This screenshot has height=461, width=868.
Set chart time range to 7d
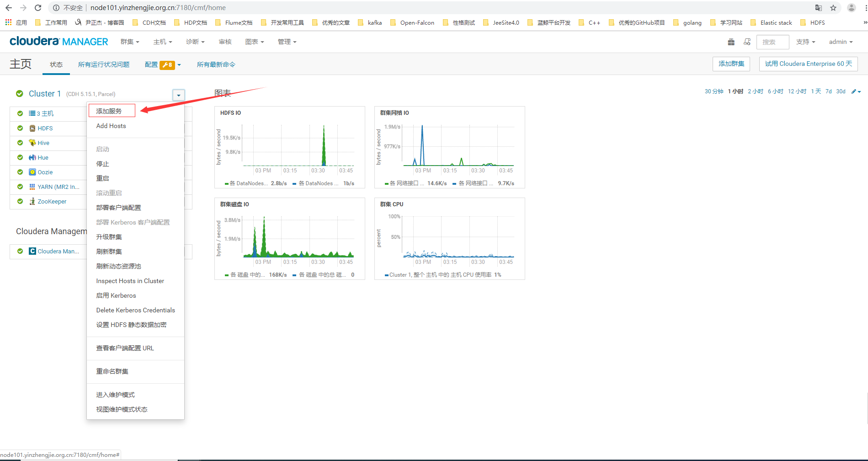coord(829,91)
